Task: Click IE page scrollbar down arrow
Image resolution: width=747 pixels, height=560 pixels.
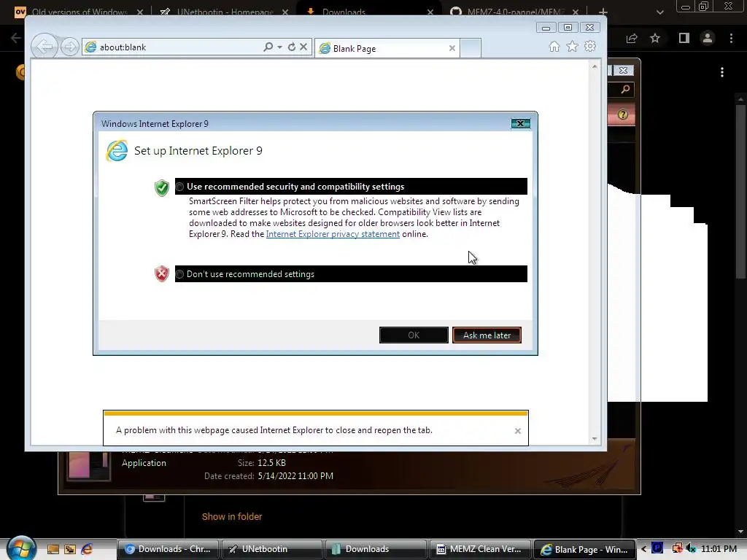Action: click(x=595, y=438)
